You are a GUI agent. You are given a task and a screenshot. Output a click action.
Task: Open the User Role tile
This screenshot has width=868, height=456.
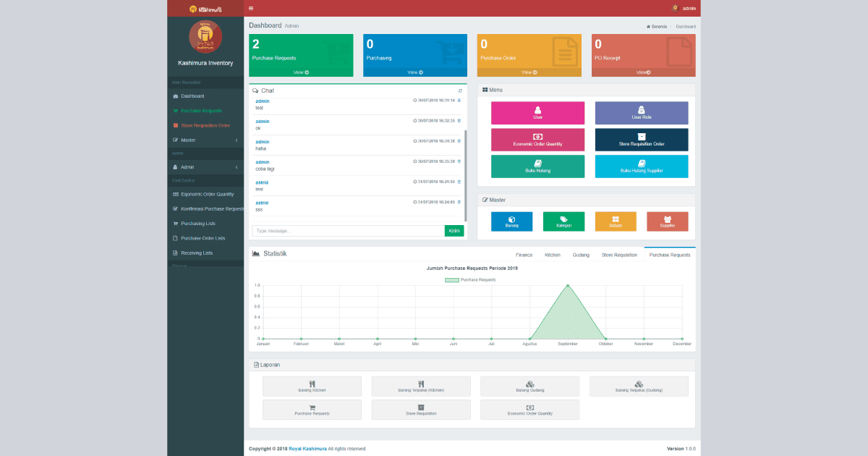click(x=642, y=113)
